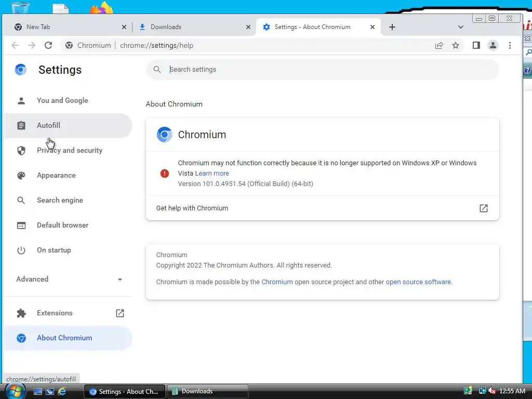Select the About Chromium logo icon in sidebar
Image resolution: width=532 pixels, height=399 pixels.
point(21,338)
